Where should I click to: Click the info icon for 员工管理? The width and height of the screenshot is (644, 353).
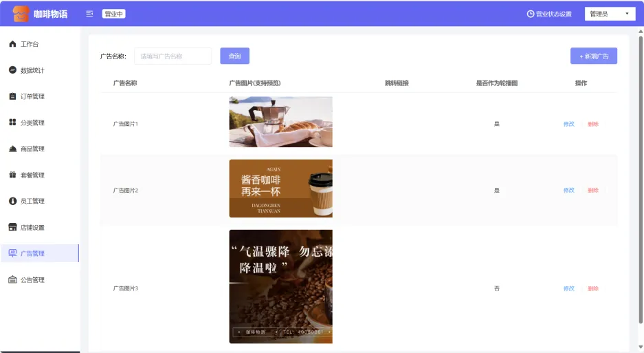coord(12,201)
